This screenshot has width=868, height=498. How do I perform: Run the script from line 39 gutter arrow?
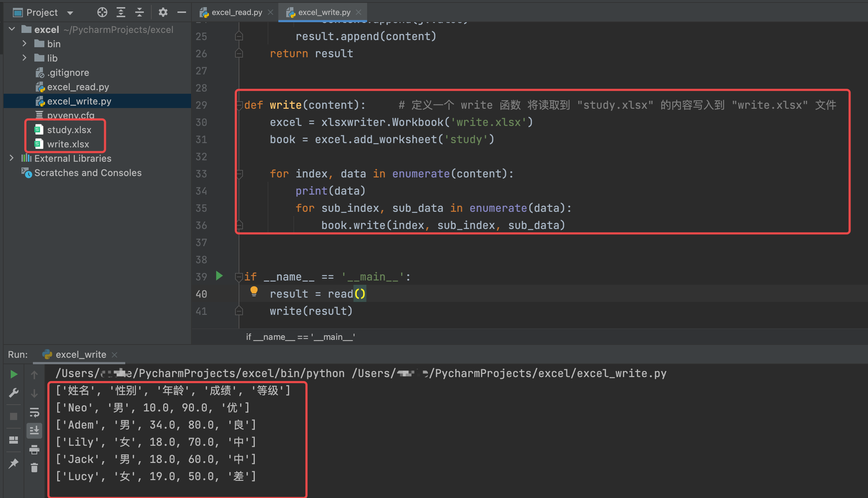click(219, 276)
